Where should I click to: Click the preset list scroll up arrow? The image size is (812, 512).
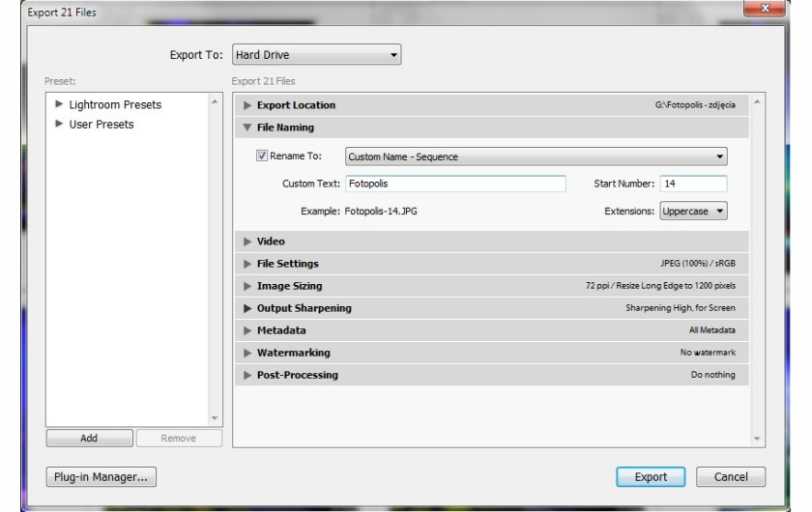pos(215,102)
